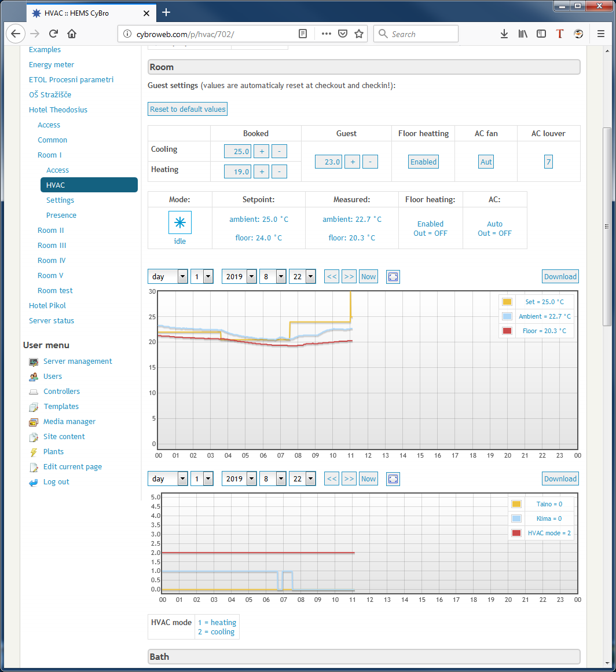Toggle the Floor legend swatch in the temperature chart
Viewport: 616px width, 672px height.
click(507, 331)
